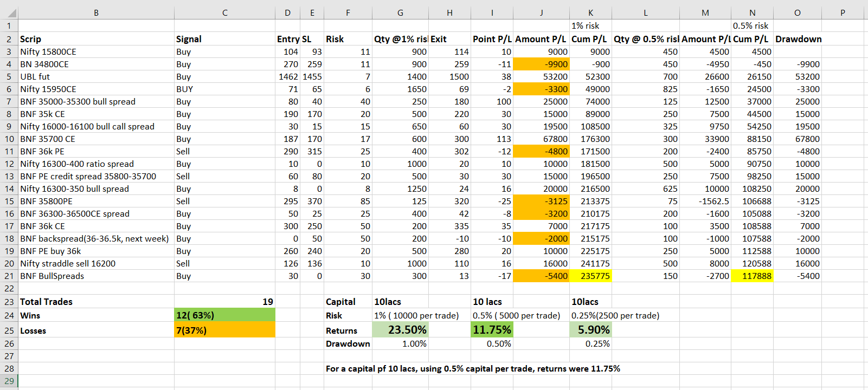Click the Signal header cell
This screenshot has width=868, height=390.
coord(224,39)
